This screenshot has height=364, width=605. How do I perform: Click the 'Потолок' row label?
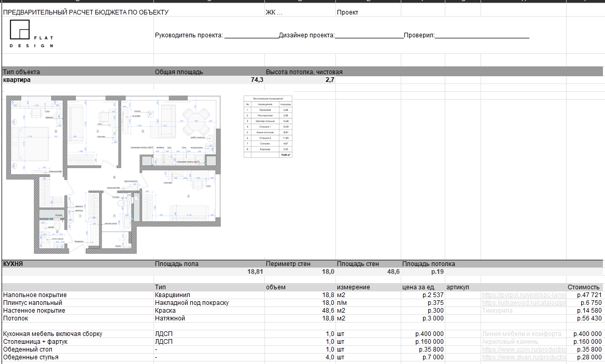[16, 318]
